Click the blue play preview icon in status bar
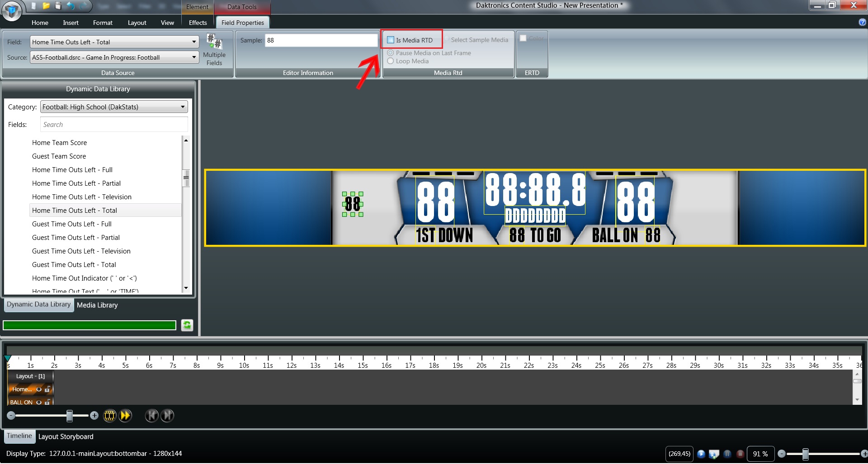This screenshot has height=464, width=868. coord(701,454)
